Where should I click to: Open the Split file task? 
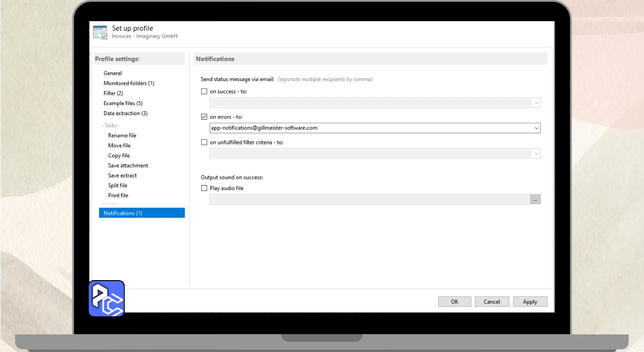click(x=118, y=186)
